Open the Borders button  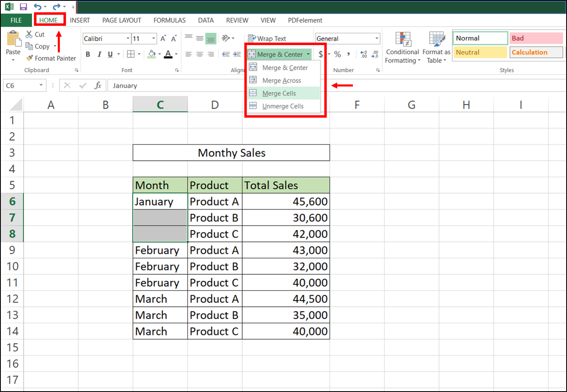(131, 54)
